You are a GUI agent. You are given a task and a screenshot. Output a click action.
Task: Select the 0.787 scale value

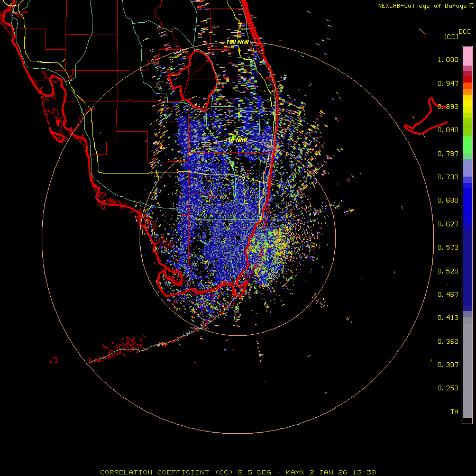tap(448, 153)
